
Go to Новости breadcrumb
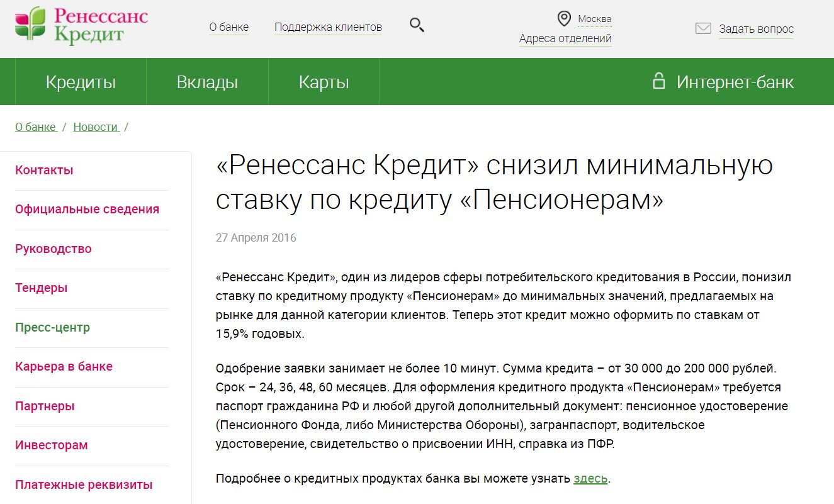96,127
